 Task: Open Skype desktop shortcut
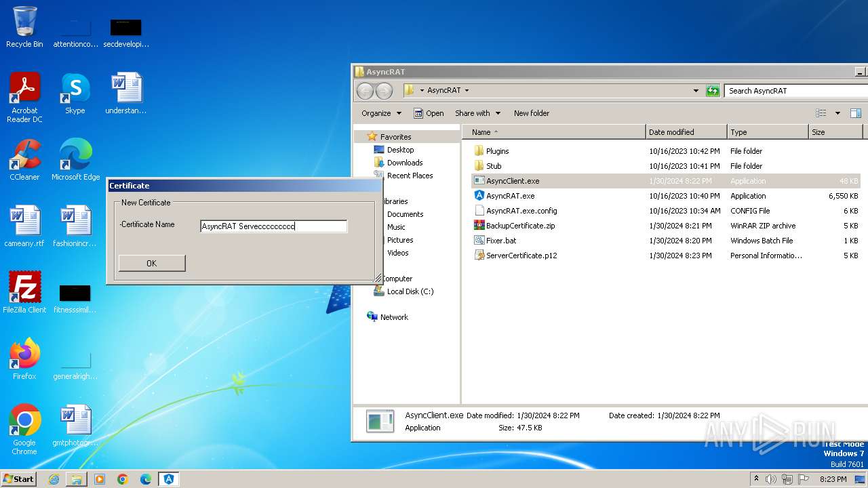[75, 94]
